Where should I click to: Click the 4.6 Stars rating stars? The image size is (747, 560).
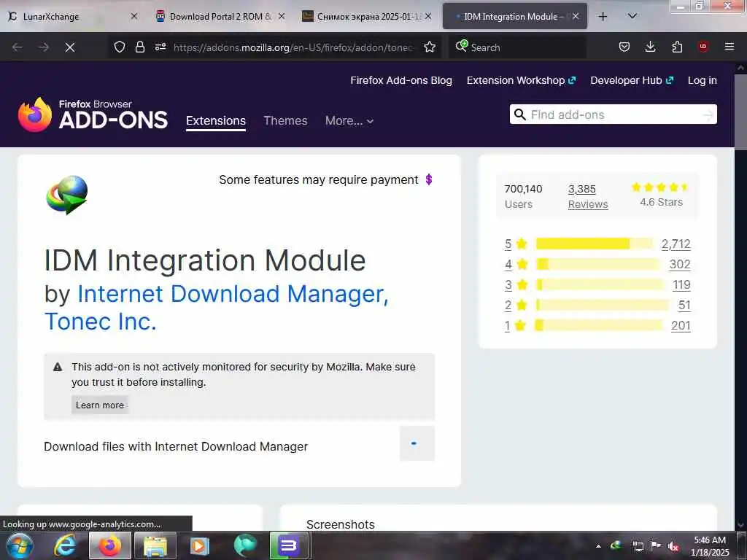tap(659, 187)
